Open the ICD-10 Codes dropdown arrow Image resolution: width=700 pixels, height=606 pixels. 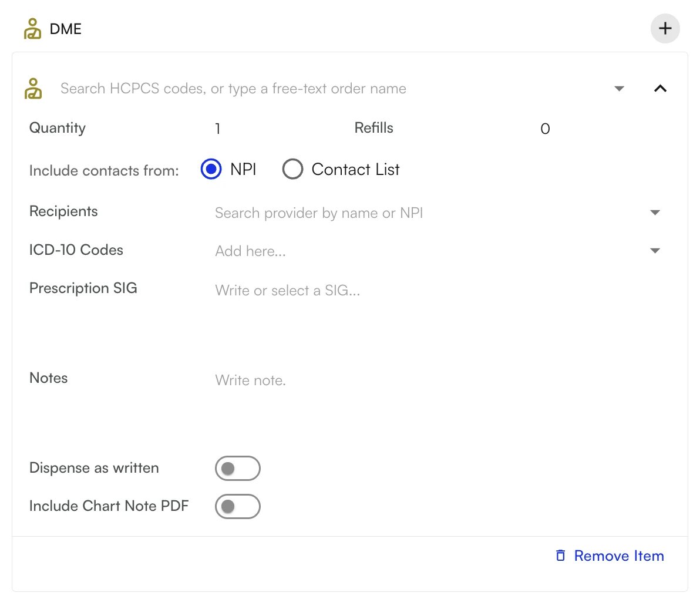[655, 250]
